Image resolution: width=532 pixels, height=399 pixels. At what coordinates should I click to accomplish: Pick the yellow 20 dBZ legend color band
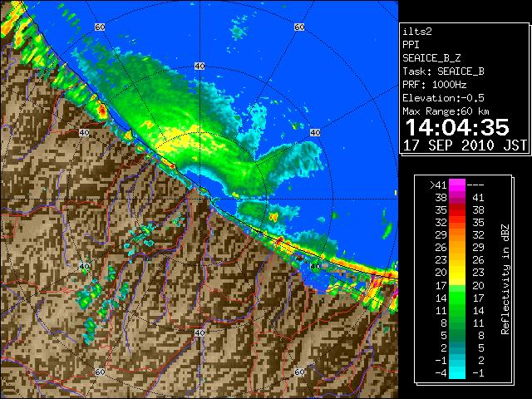[457, 273]
